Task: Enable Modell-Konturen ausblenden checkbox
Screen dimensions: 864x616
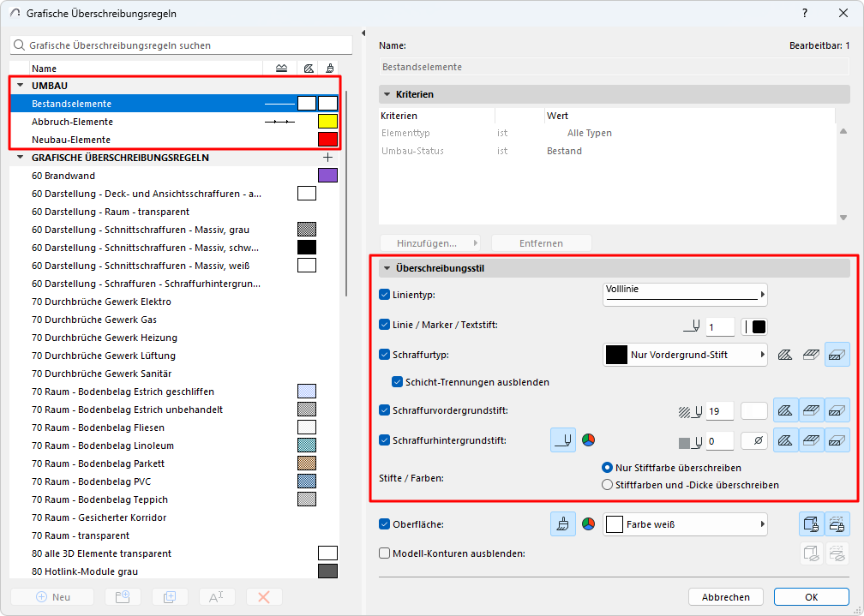Action: pyautogui.click(x=385, y=553)
